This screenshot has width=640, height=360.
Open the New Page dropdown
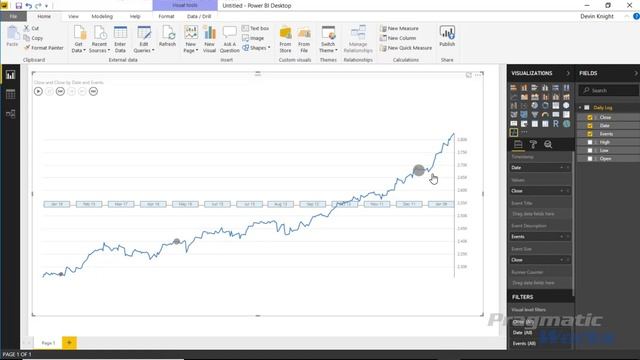[x=191, y=39]
